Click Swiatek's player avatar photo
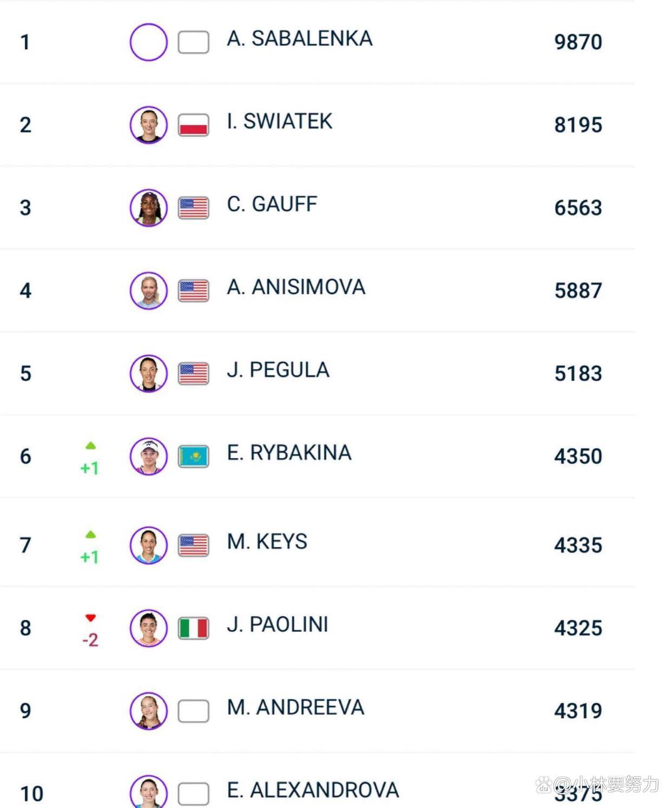 (x=148, y=125)
